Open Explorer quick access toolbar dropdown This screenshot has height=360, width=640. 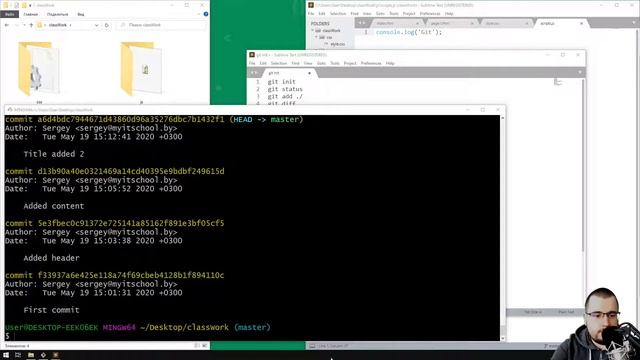(30, 5)
